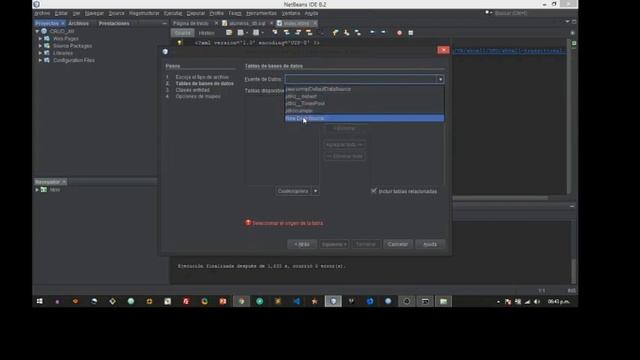The image size is (640, 360).
Task: Collapse the CRUD project node
Action: [x=37, y=31]
